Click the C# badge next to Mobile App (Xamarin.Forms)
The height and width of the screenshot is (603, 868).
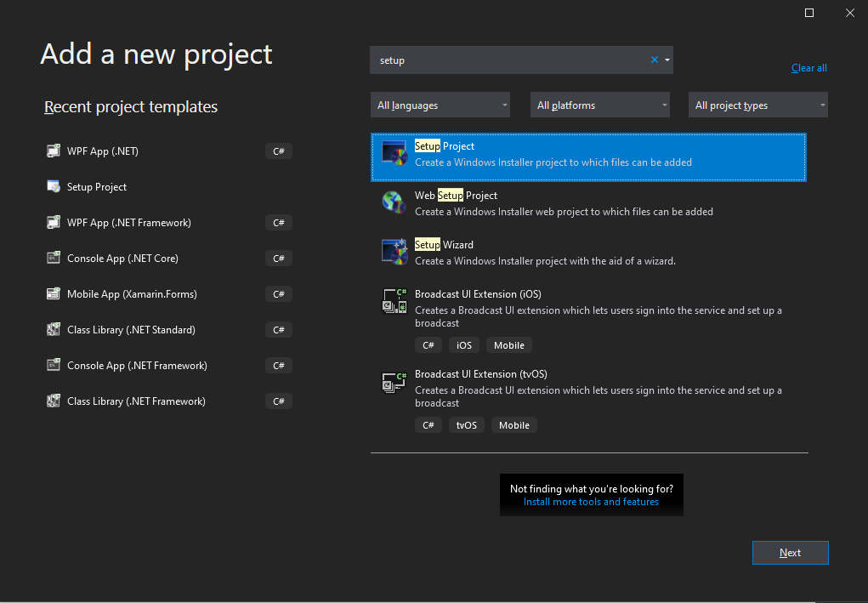coord(279,294)
